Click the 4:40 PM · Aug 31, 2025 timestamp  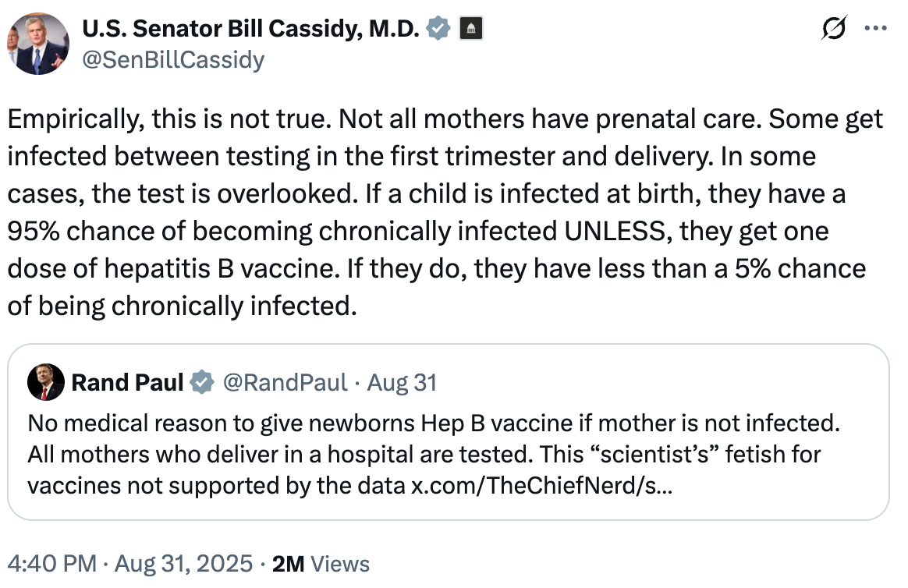(129, 563)
